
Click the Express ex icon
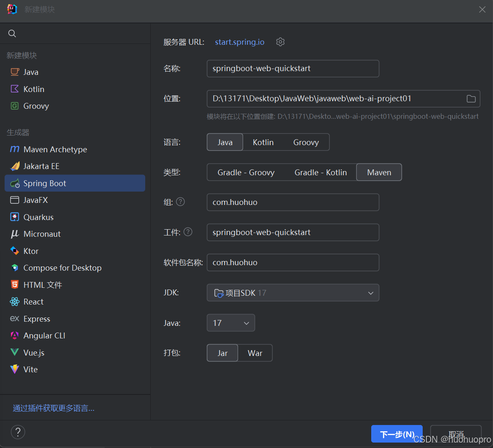[x=15, y=319]
